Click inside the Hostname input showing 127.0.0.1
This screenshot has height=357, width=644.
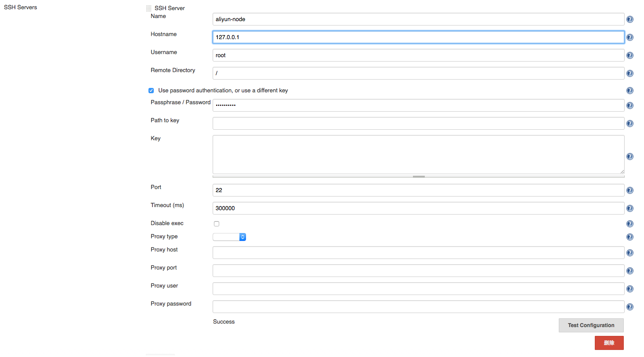[x=417, y=37]
